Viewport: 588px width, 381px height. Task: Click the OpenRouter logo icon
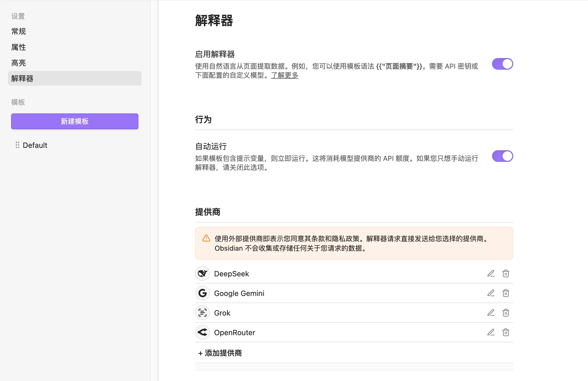[x=203, y=332]
